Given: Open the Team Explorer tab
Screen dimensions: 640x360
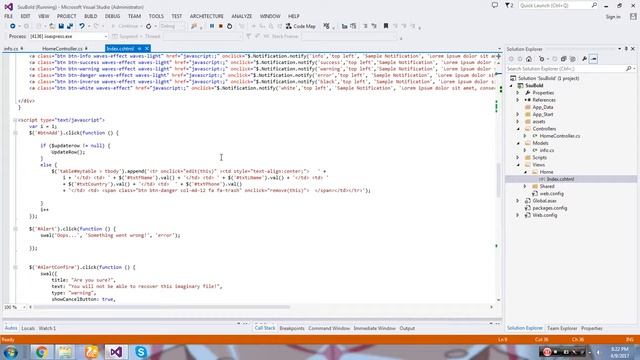Looking at the screenshot, I should (562, 328).
